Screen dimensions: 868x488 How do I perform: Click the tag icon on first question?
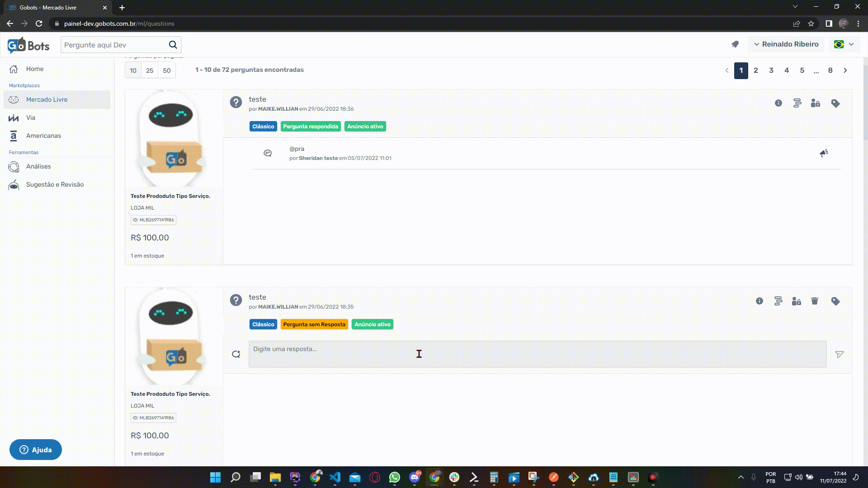point(835,103)
